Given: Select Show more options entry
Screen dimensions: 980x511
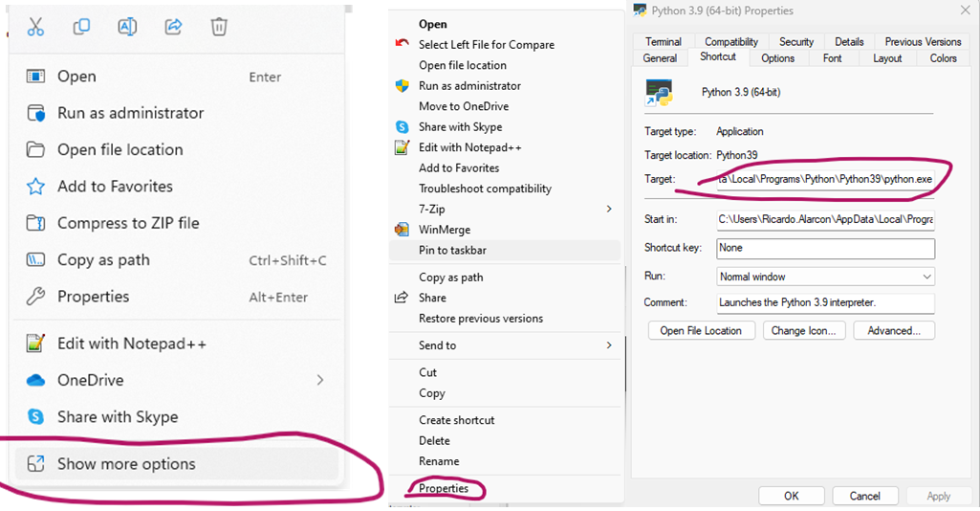Looking at the screenshot, I should click(x=176, y=464).
